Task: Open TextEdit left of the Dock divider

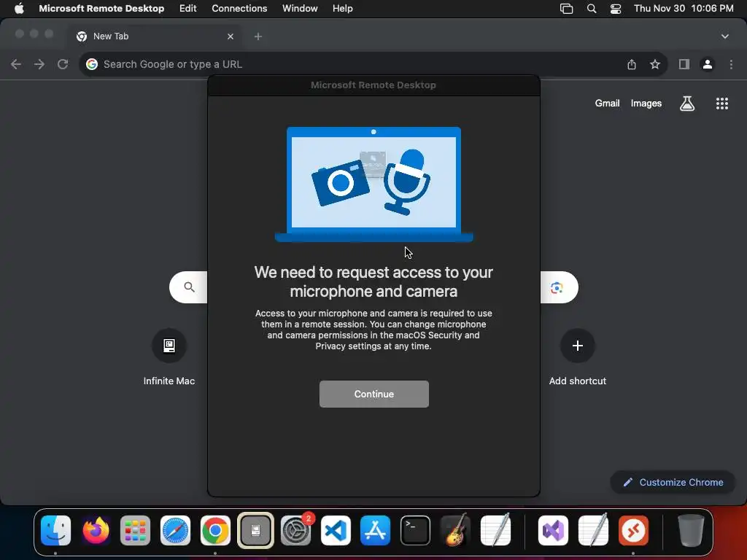Action: tap(495, 530)
